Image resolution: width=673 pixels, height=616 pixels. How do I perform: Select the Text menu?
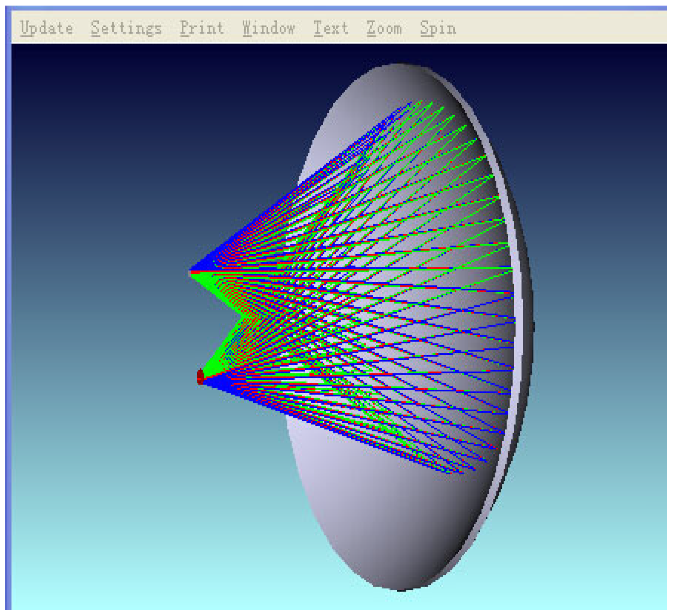pos(331,28)
